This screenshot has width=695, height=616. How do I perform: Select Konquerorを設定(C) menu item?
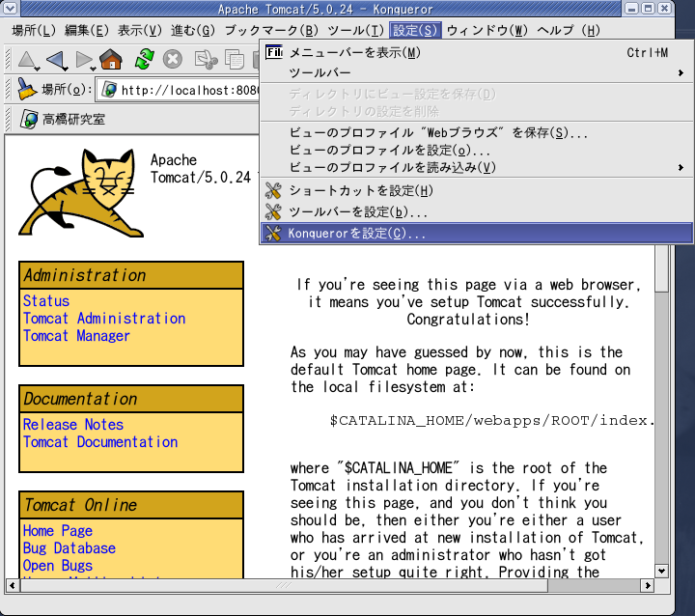pos(476,234)
